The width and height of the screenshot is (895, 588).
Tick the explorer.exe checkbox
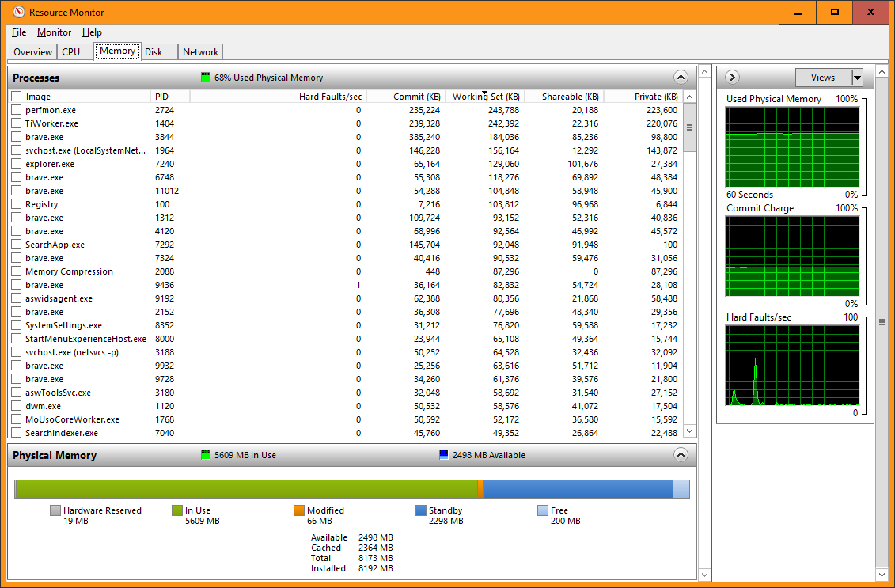tap(16, 164)
